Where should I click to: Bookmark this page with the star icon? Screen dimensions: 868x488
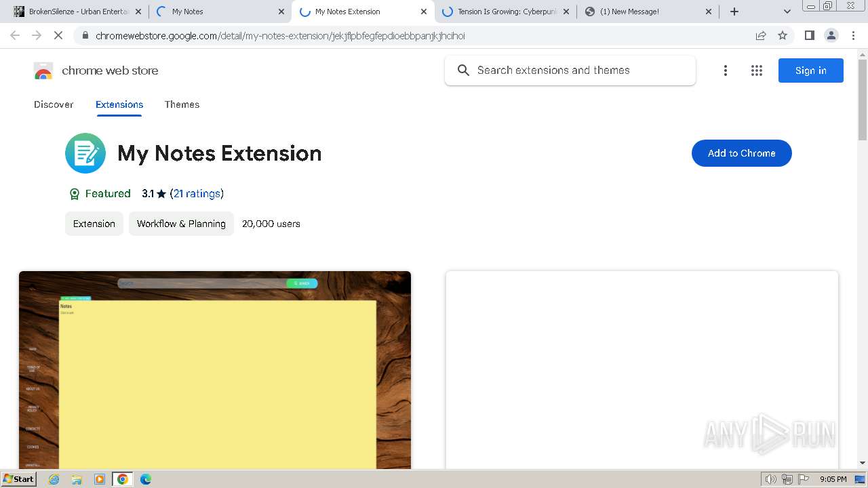pyautogui.click(x=783, y=35)
